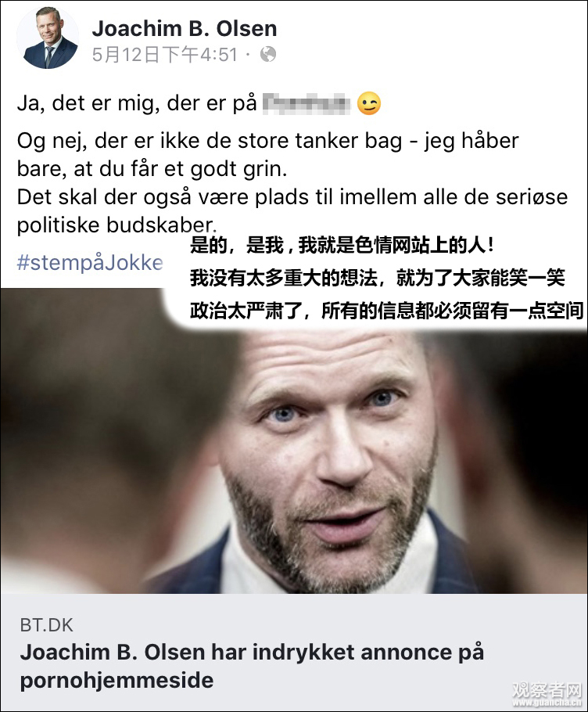The image size is (588, 712).
Task: Click the www.guancha.cn watermark URL
Action: pyautogui.click(x=547, y=703)
